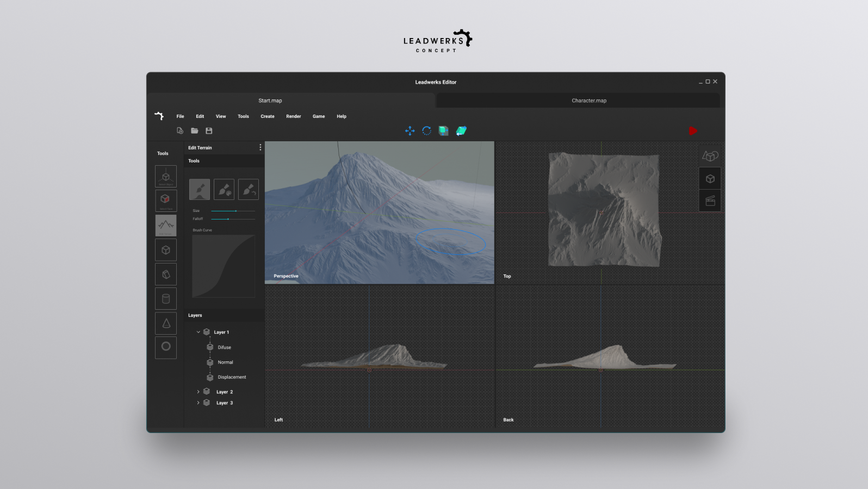Image resolution: width=868 pixels, height=489 pixels.
Task: Activate the rotate transform tool
Action: point(427,131)
